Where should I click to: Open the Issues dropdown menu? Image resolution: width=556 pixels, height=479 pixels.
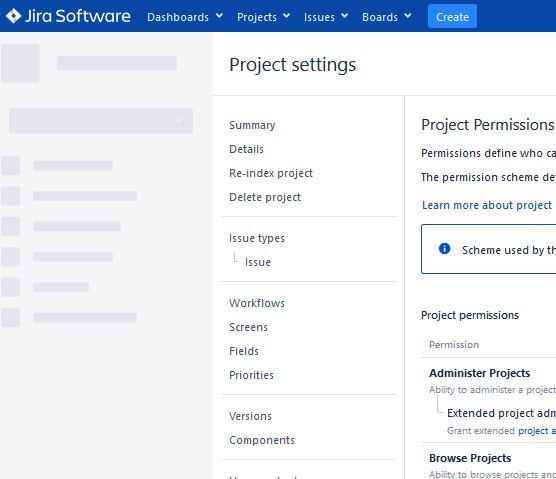(326, 17)
